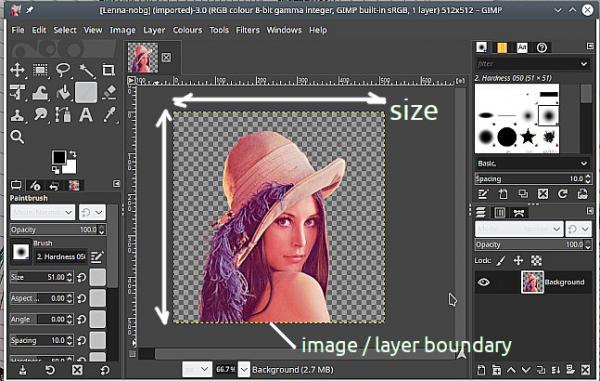Open the zoom percentage dropdown

[244, 370]
